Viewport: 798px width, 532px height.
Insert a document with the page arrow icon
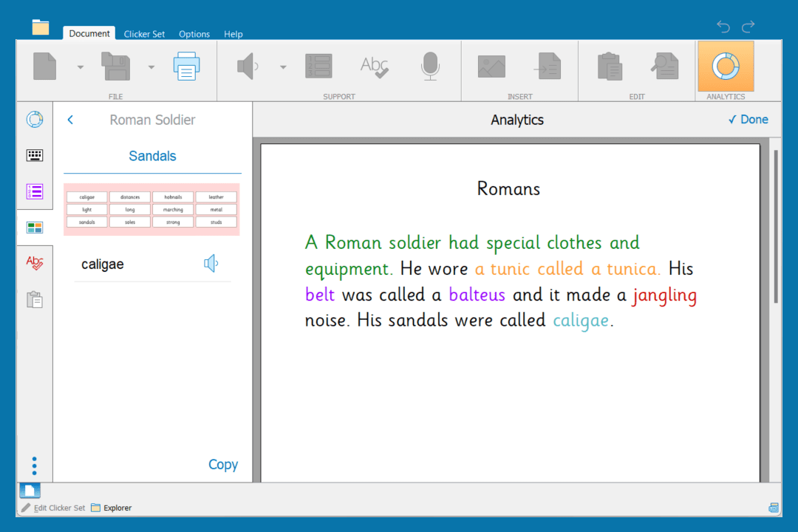548,66
